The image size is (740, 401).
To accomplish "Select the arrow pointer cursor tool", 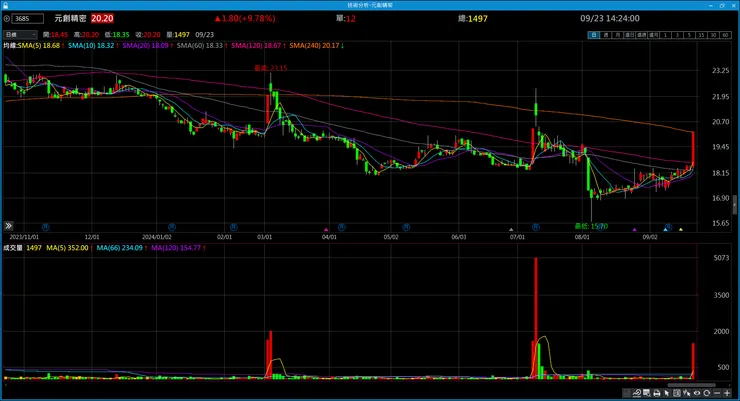I will pyautogui.click(x=666, y=393).
